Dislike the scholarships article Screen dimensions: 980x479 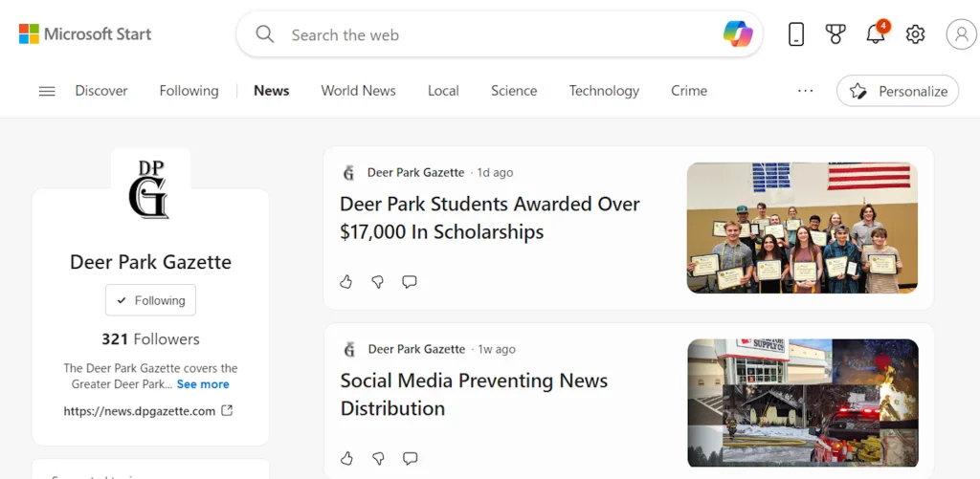(x=378, y=282)
